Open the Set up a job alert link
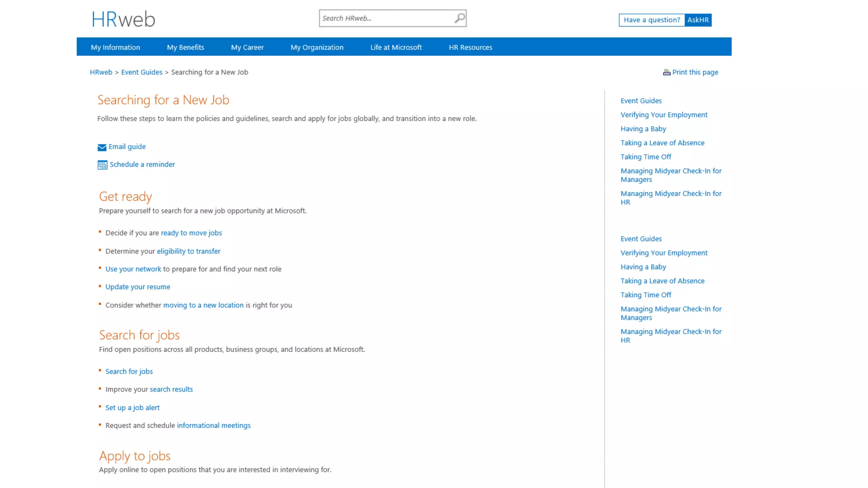Screen dimensions: 868x488 (132, 408)
